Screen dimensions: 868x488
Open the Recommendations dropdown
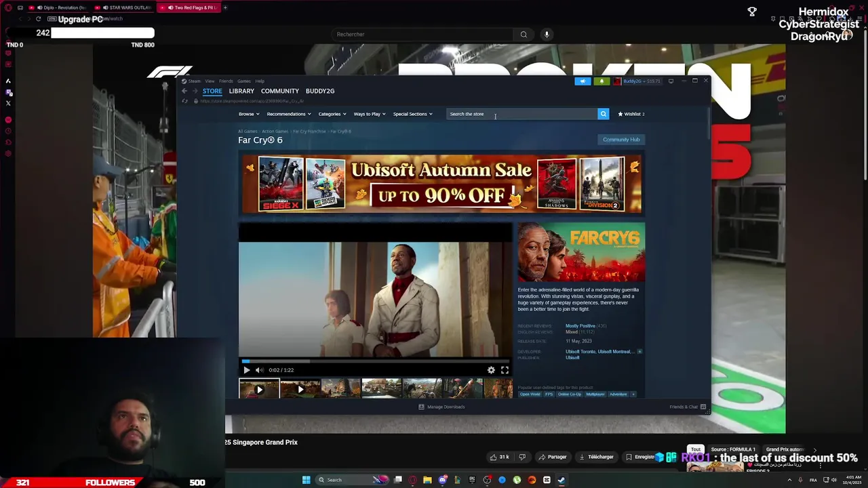(x=289, y=114)
